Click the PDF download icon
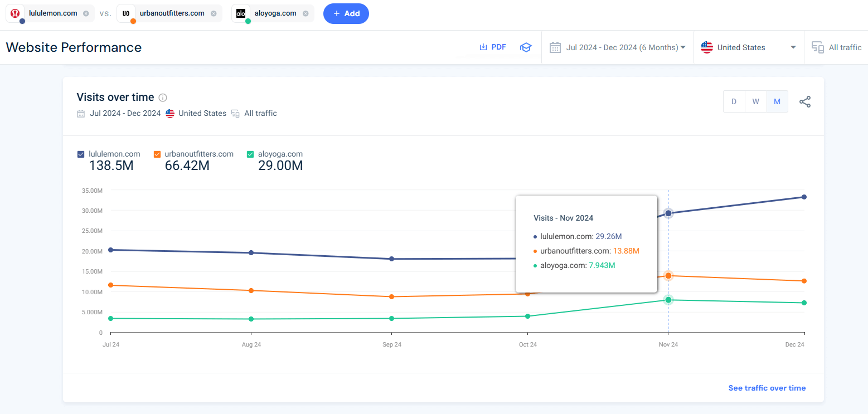 coord(483,47)
